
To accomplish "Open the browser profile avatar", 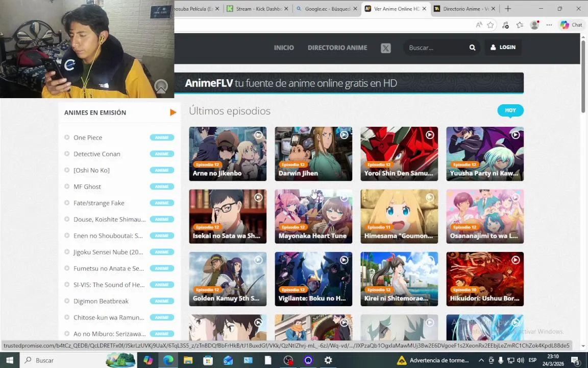I will pyautogui.click(x=535, y=25).
